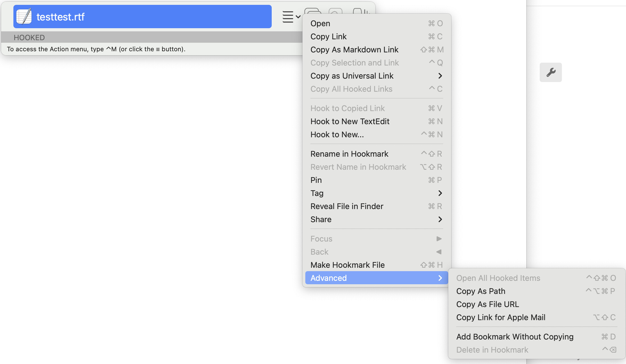Screen dimensions: 626x364
Task: Click the testtest.rtf document icon
Action: [24, 17]
